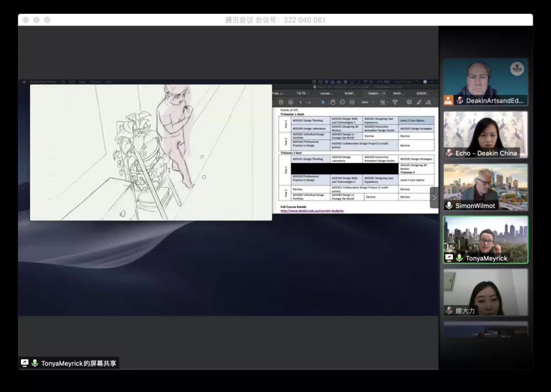Expand the side panel arrow on document edge

point(434,198)
